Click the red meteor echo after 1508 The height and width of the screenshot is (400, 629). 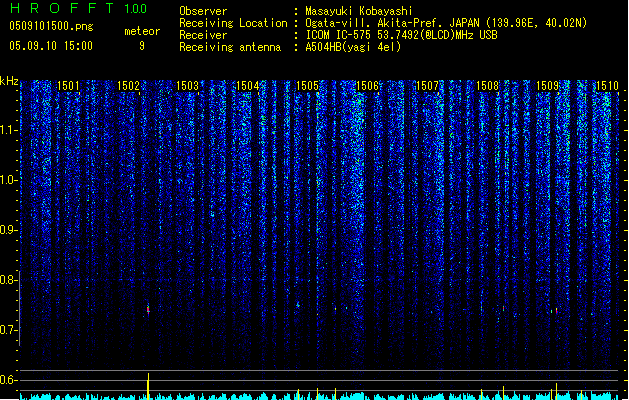point(503,308)
